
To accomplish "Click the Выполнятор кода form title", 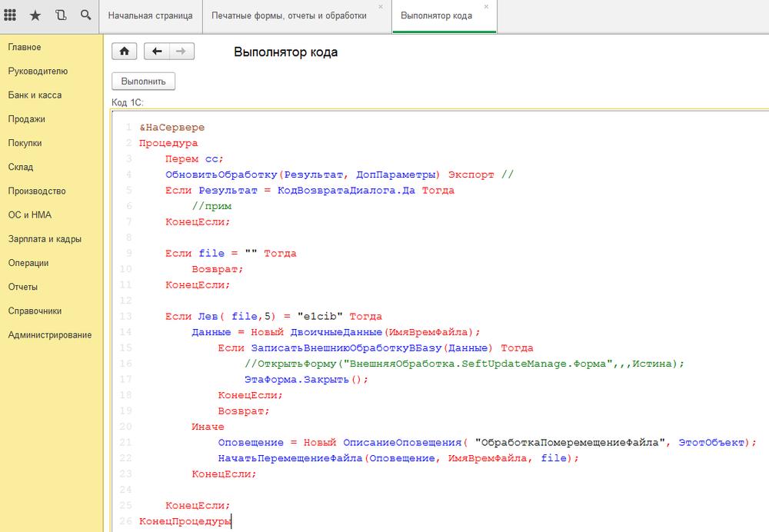I will point(285,52).
